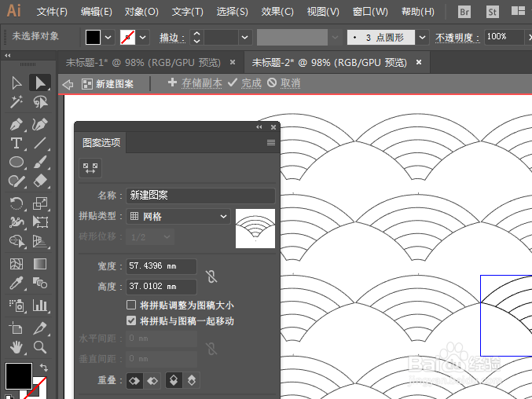Select the Lasso tool

click(40, 101)
